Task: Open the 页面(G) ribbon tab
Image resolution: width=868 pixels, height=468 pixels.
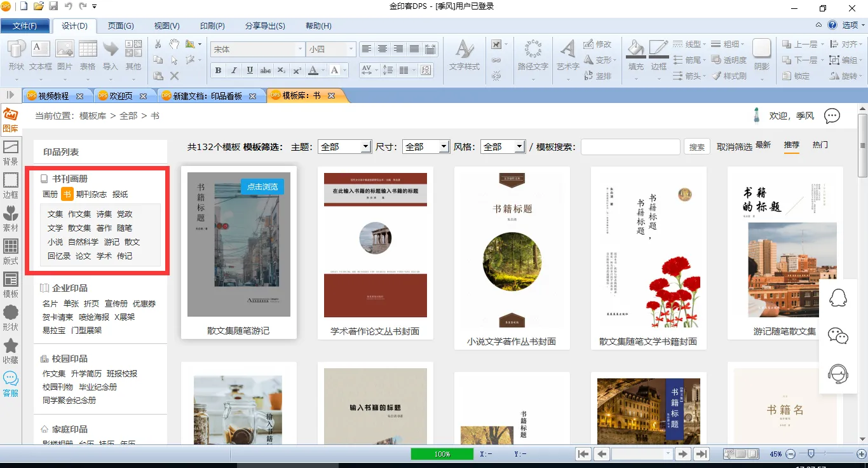Action: tap(120, 26)
